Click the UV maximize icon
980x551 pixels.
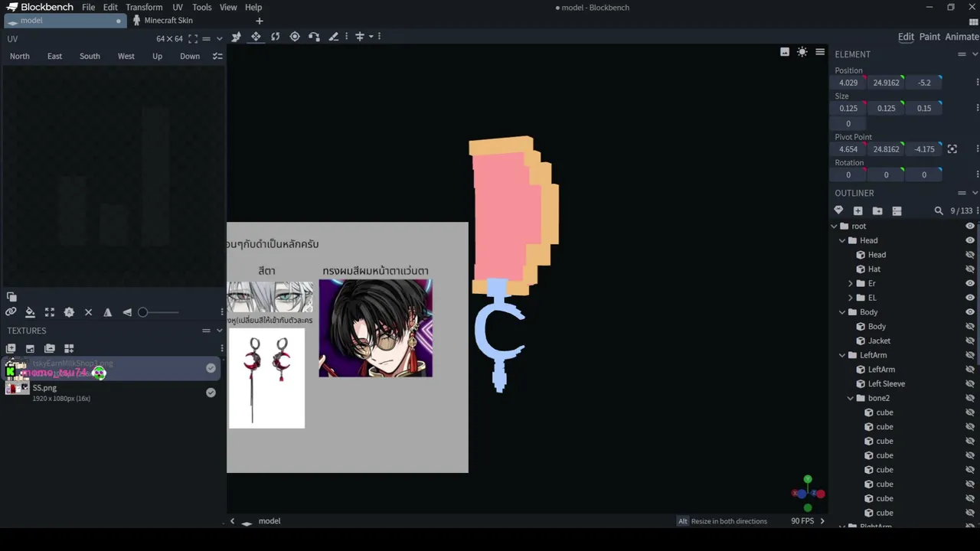pos(193,39)
